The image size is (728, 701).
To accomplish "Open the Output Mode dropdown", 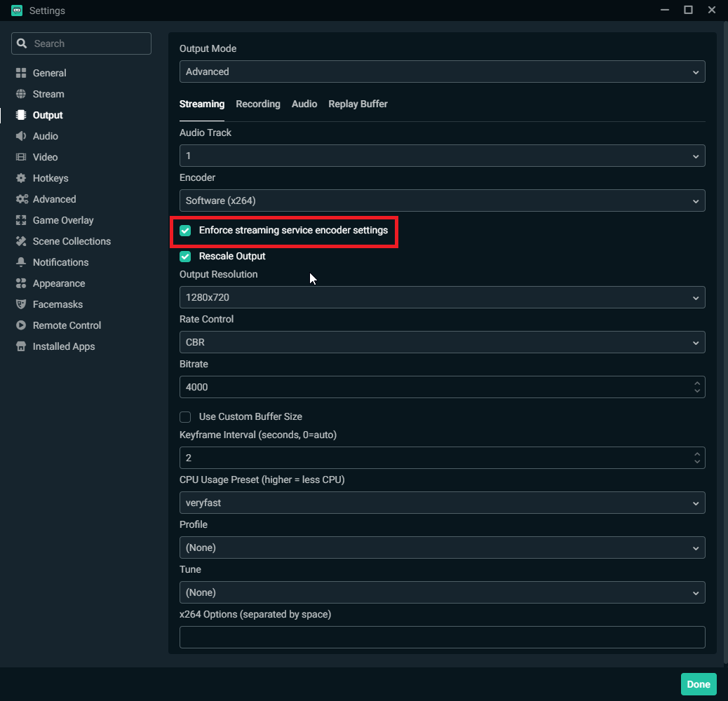I will click(x=442, y=72).
